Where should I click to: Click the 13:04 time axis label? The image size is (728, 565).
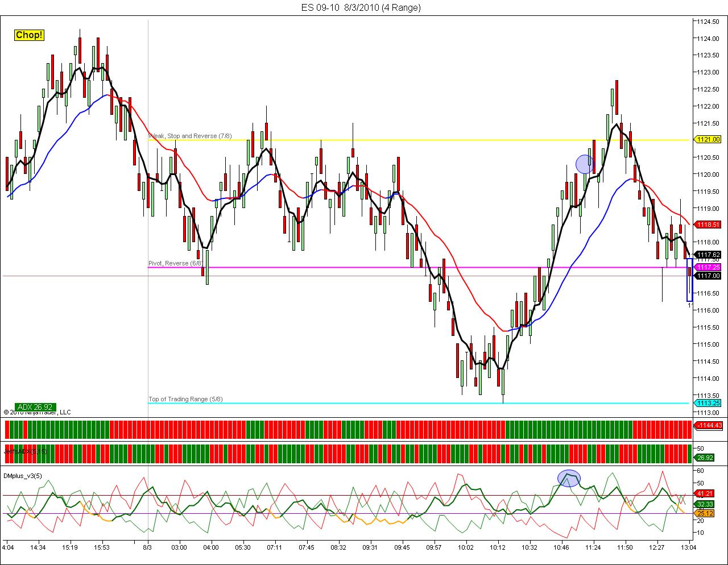689,547
